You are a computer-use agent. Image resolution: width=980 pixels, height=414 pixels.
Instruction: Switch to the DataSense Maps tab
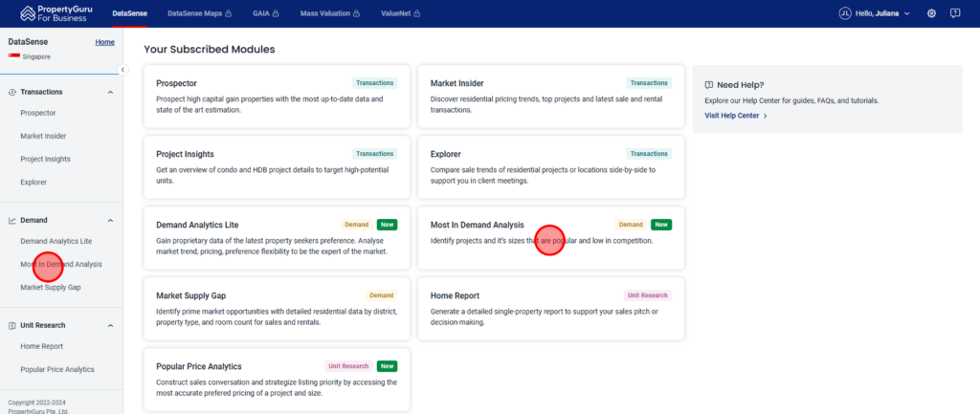199,13
